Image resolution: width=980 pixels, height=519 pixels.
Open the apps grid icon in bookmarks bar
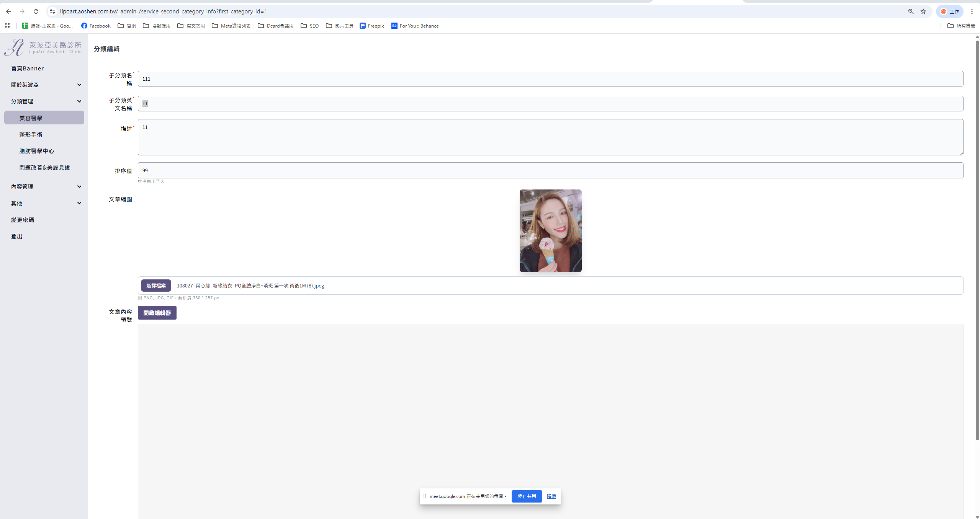[x=8, y=26]
